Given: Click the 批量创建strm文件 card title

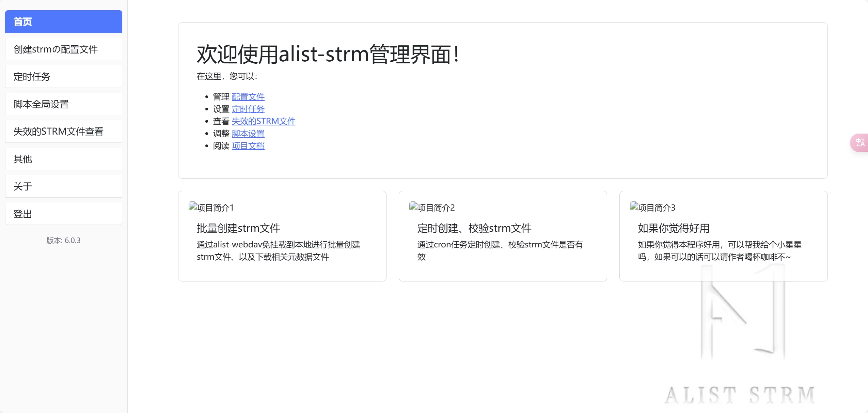Looking at the screenshot, I should (238, 228).
